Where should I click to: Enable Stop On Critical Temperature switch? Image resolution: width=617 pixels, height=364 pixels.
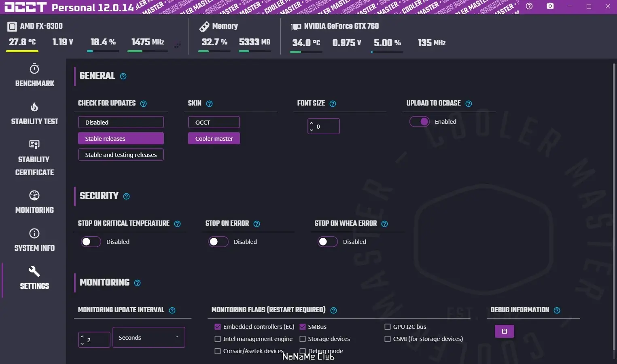tap(91, 242)
